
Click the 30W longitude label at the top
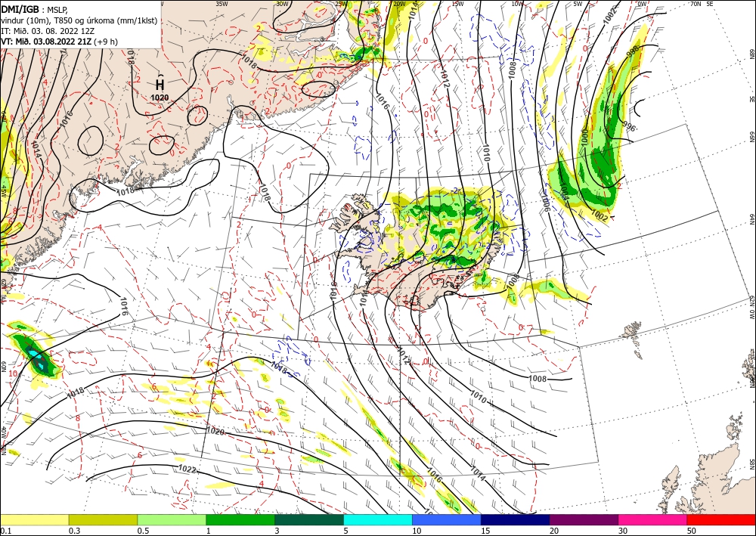point(282,3)
